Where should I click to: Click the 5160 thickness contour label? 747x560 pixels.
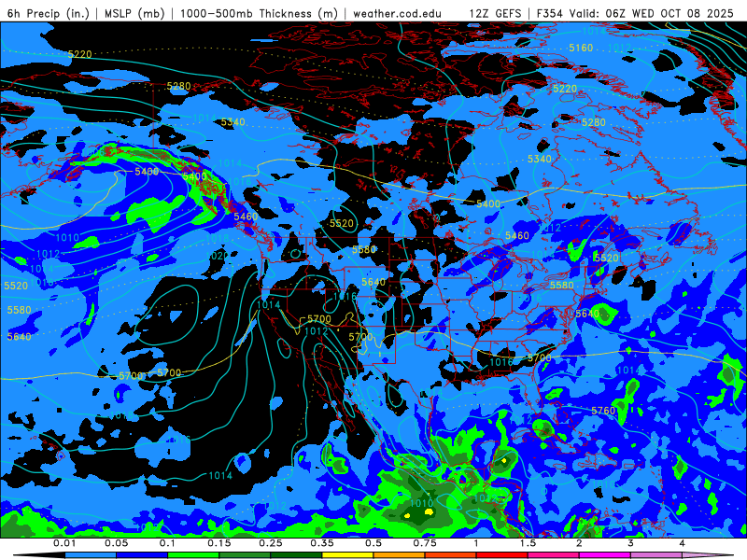581,48
